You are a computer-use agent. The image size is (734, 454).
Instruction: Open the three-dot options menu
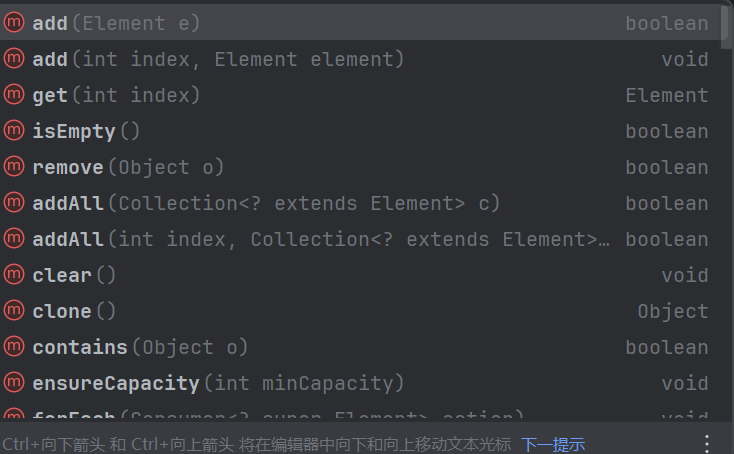(x=707, y=443)
